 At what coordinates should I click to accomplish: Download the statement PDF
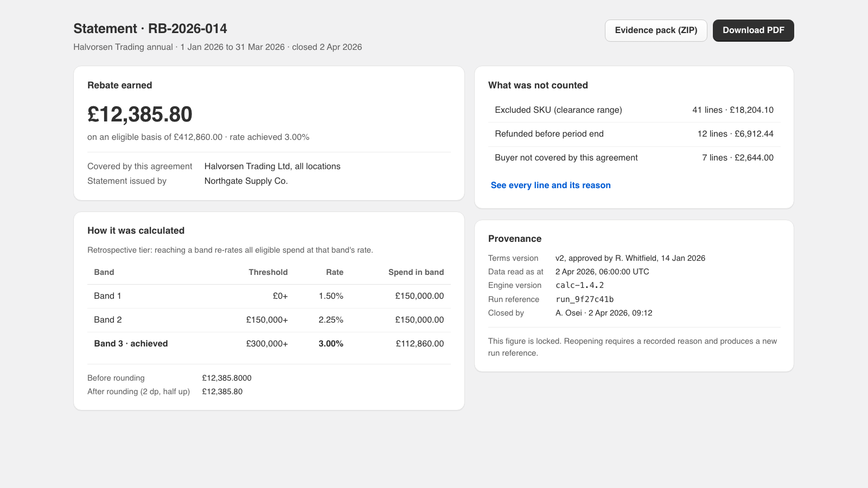coord(754,30)
